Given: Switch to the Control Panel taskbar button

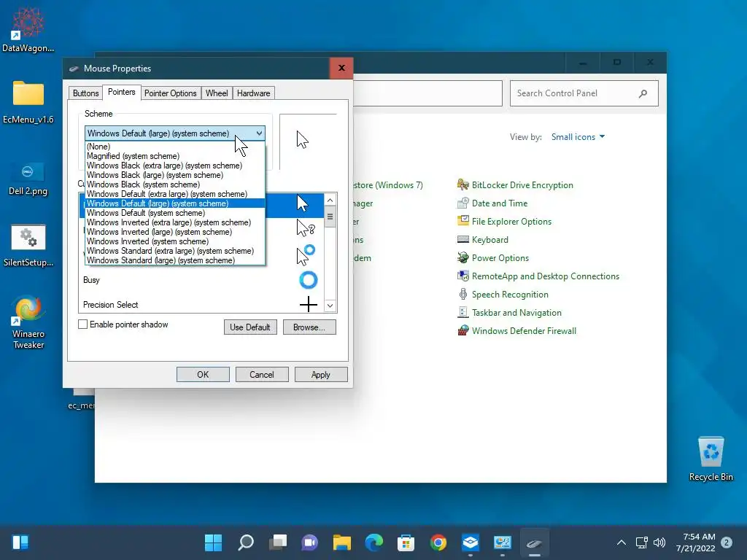Looking at the screenshot, I should 502,542.
